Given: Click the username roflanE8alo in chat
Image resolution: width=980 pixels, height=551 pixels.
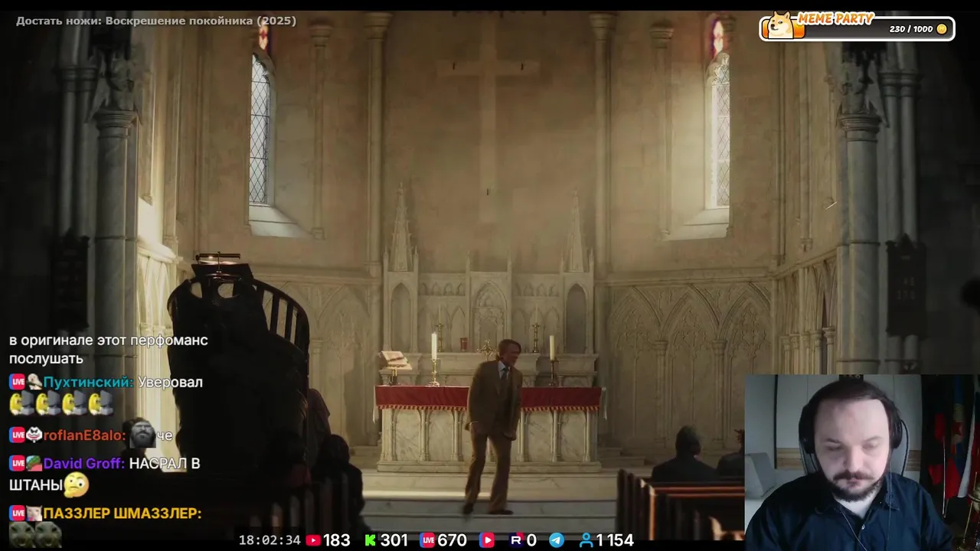Looking at the screenshot, I should [84, 435].
